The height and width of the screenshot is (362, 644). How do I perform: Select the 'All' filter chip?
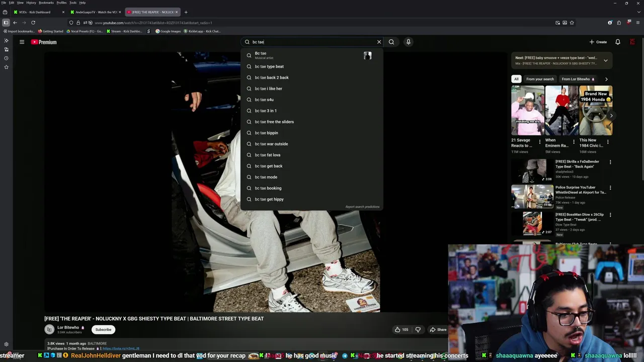coord(516,79)
